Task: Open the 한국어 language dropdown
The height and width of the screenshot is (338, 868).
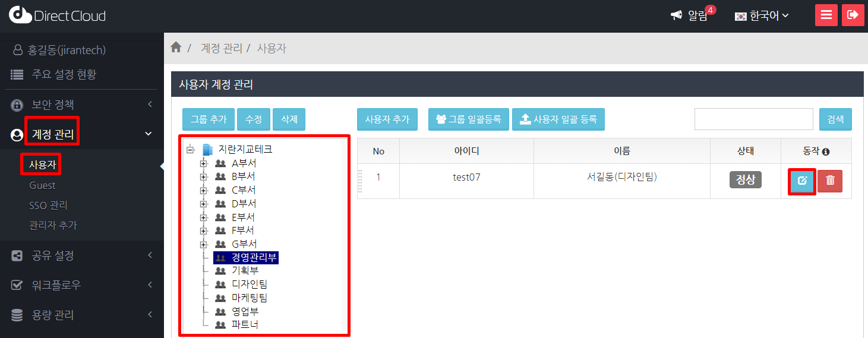Action: coord(762,16)
